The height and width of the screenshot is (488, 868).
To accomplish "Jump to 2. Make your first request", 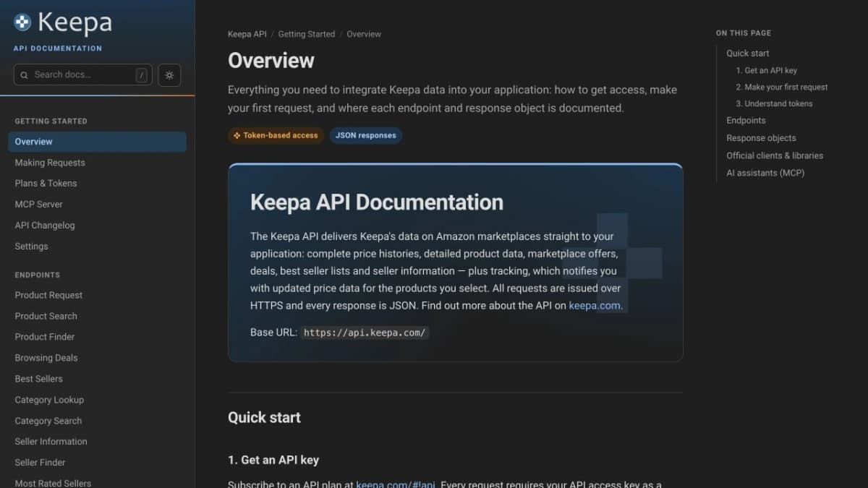I will 782,87.
